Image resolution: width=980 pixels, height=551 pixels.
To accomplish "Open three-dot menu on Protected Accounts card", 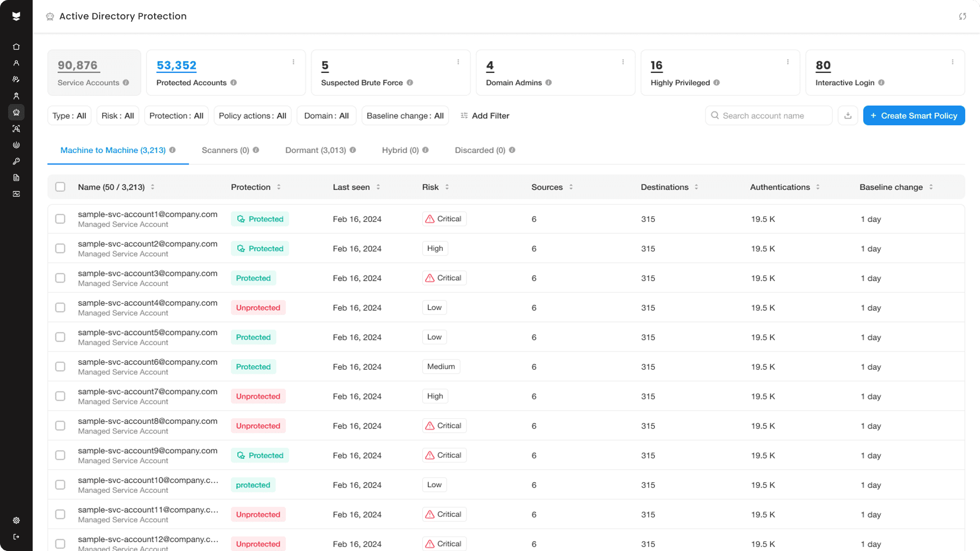I will [x=293, y=62].
